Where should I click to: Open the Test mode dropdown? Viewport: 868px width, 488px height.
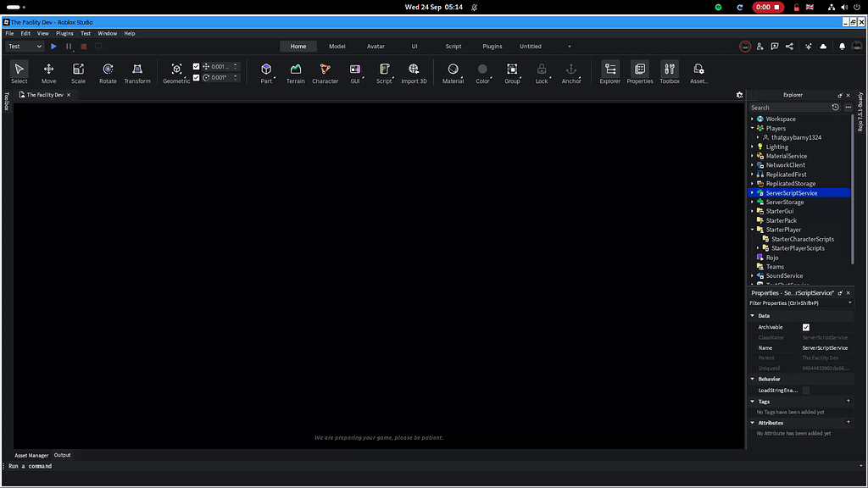click(25, 47)
